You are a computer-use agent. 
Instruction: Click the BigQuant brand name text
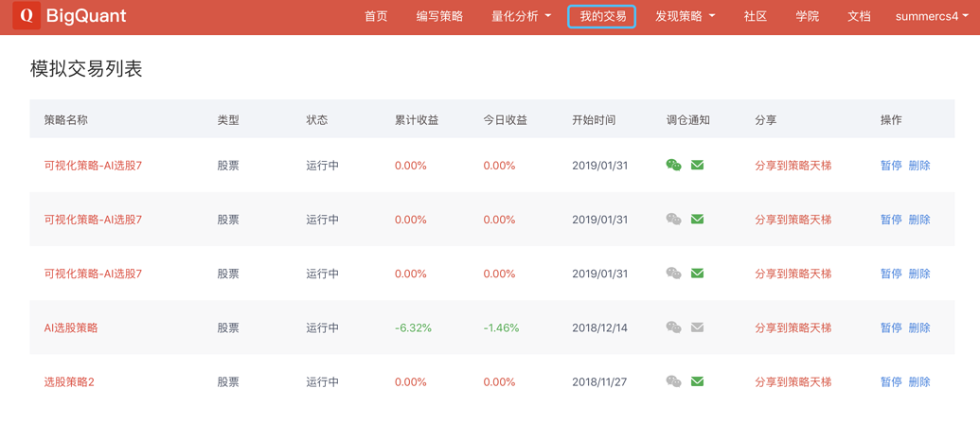coord(86,16)
